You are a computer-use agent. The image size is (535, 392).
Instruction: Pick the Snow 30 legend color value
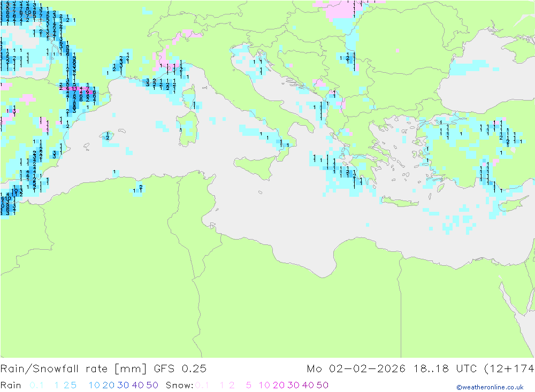click(x=293, y=385)
